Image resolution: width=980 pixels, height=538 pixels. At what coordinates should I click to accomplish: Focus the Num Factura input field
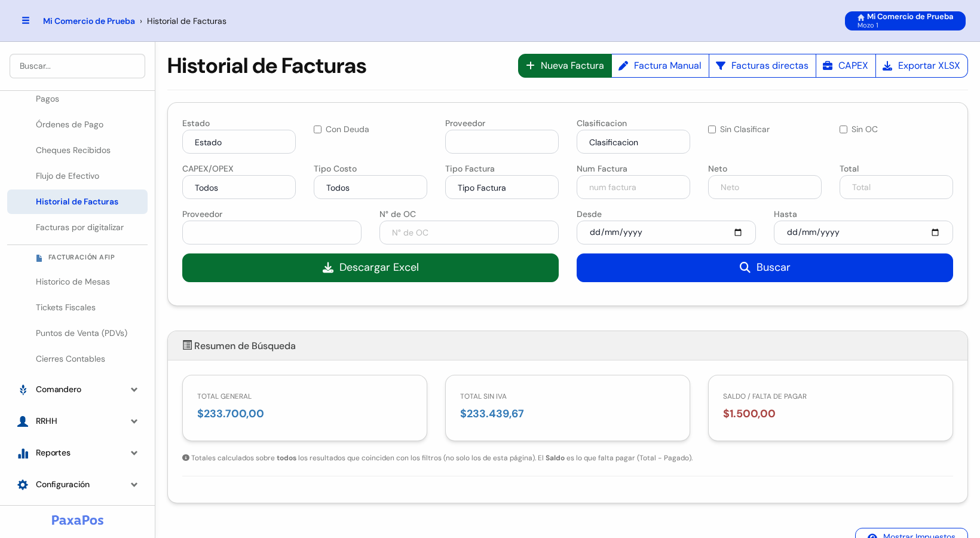coord(633,187)
